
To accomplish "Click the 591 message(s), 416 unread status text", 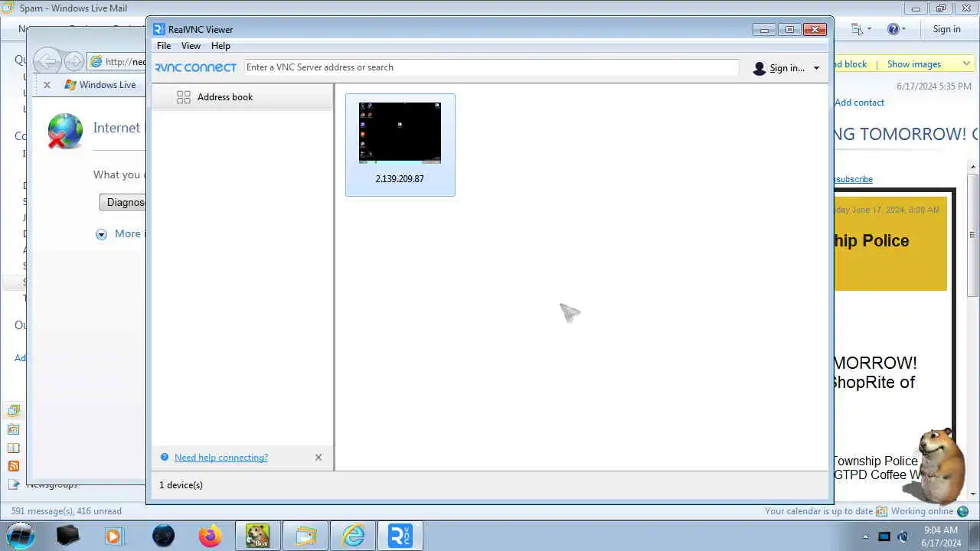I will coord(67,511).
